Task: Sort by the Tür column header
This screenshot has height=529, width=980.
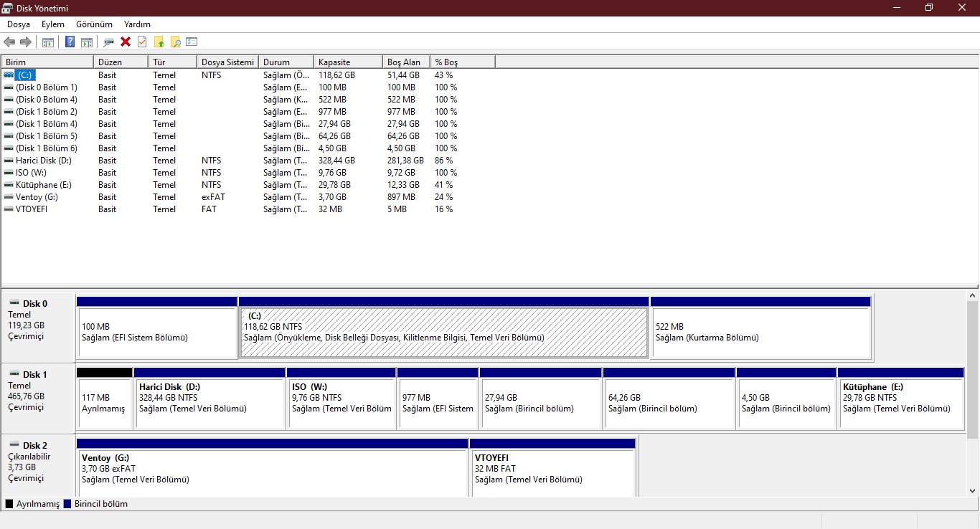Action: (x=172, y=62)
